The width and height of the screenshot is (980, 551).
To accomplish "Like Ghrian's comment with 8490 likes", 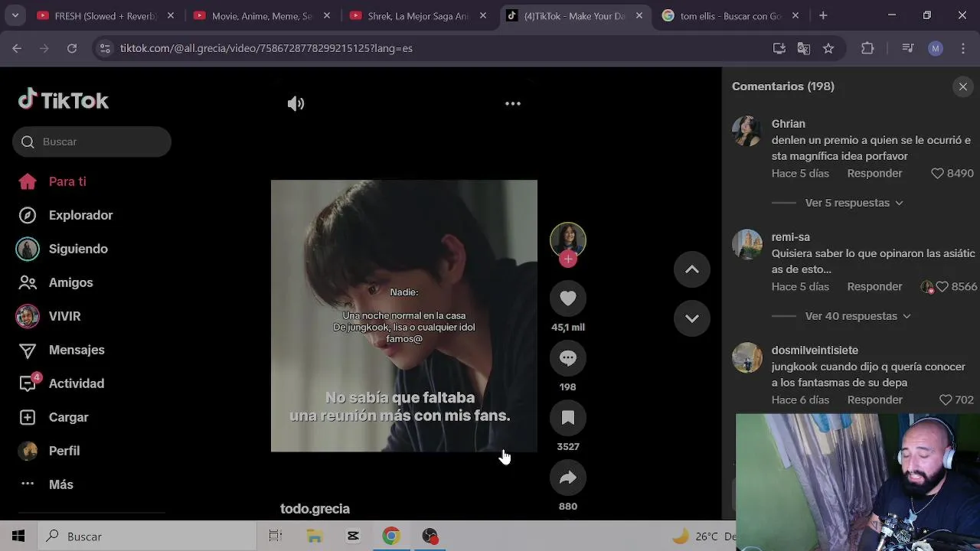I will (937, 174).
